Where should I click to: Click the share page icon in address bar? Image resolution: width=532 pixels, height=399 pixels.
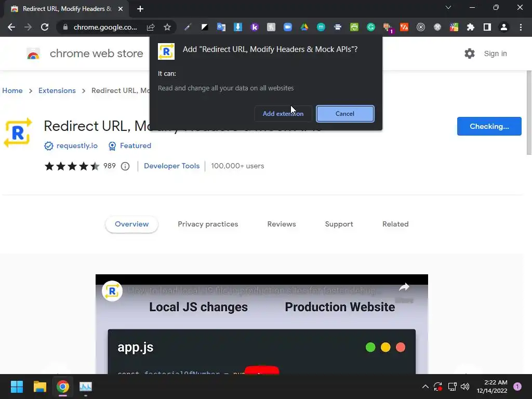tap(151, 27)
